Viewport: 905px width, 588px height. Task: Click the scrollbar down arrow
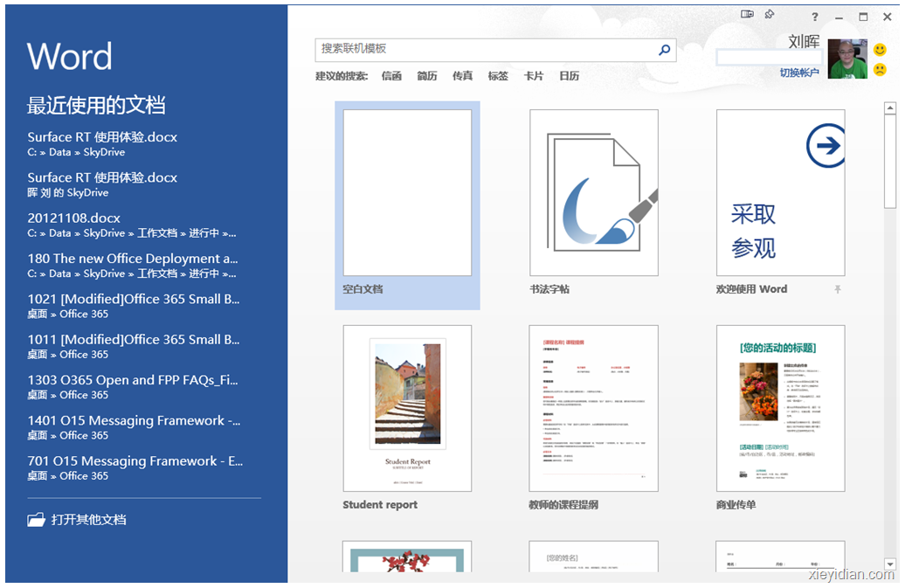(890, 564)
